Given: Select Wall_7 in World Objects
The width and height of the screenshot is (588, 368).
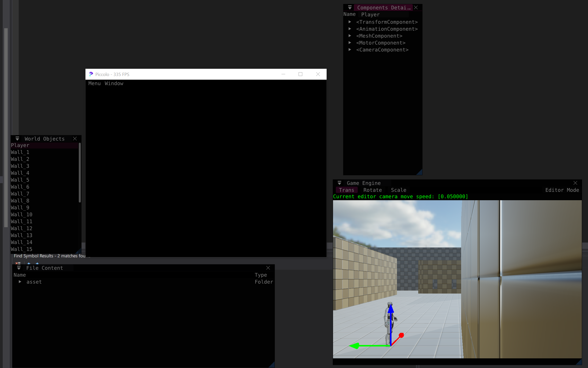Looking at the screenshot, I should (20, 194).
